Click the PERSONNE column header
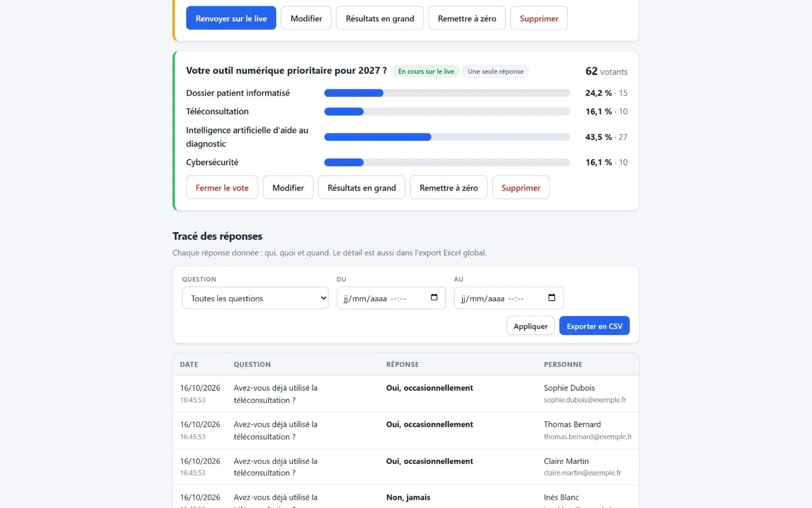 pos(563,365)
